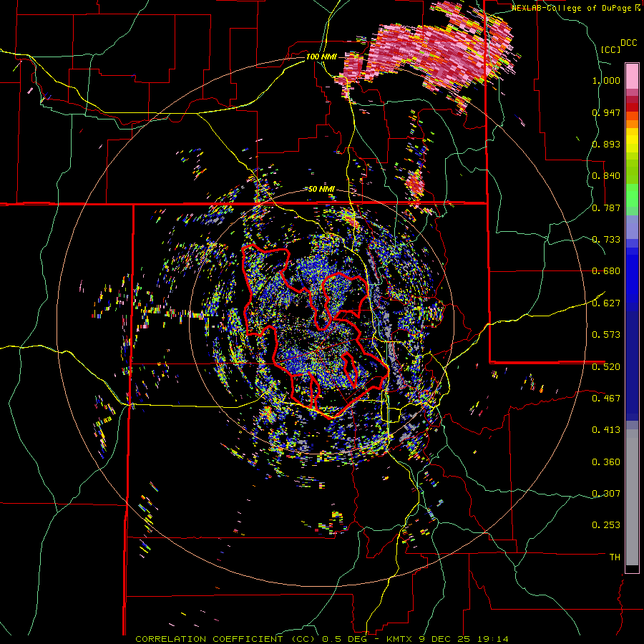Click the 19:14 timestamp in caption
The width and height of the screenshot is (644, 644).
click(x=493, y=639)
